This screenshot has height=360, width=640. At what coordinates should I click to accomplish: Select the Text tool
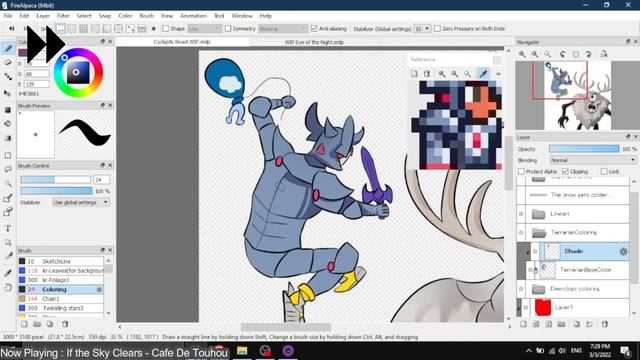point(8,229)
